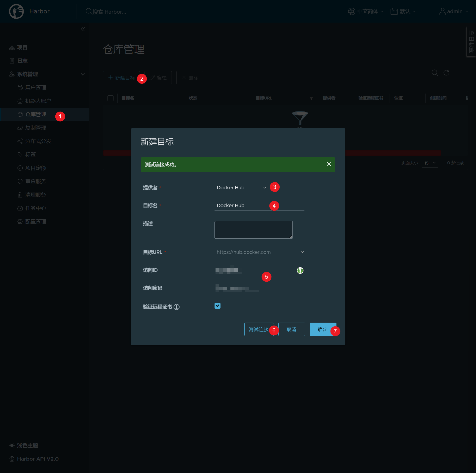
Task: Click 状态 column header
Action: coord(193,98)
